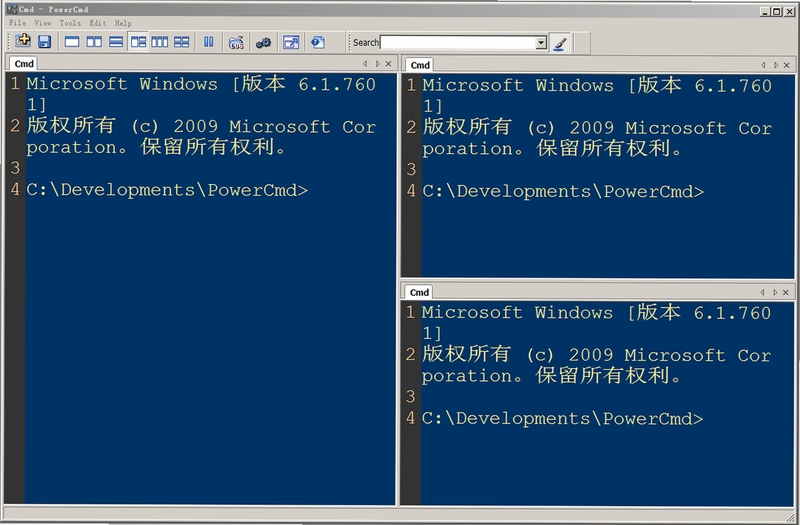
Task: Click the prompt line in top-right pane
Action: [563, 192]
